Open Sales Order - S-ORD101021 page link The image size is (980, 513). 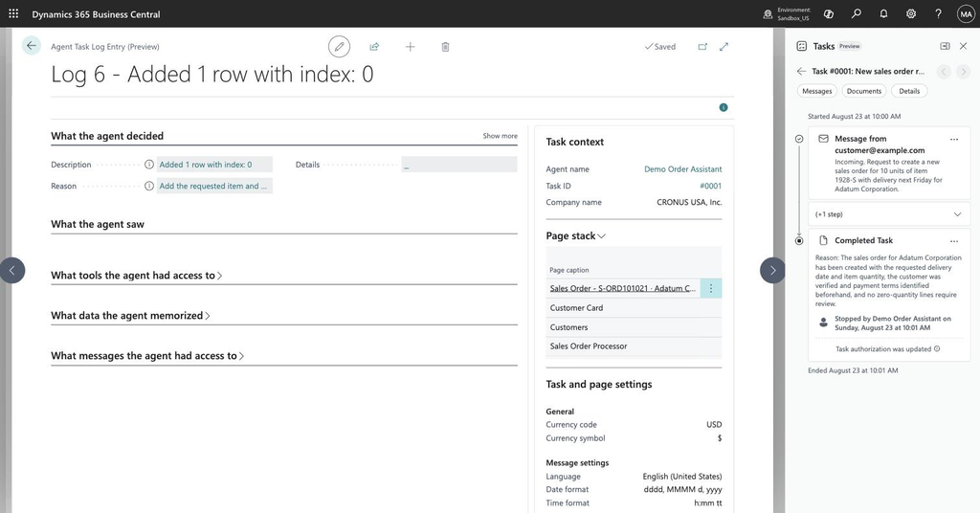pyautogui.click(x=622, y=288)
